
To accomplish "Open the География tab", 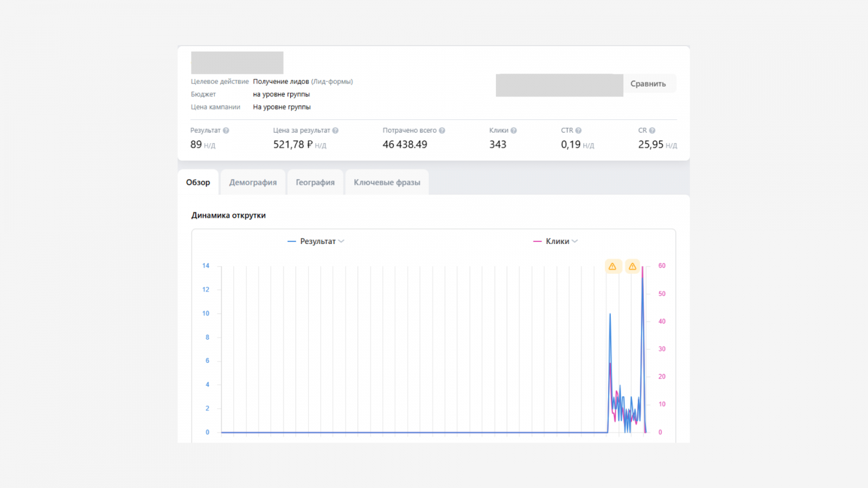I will [315, 182].
